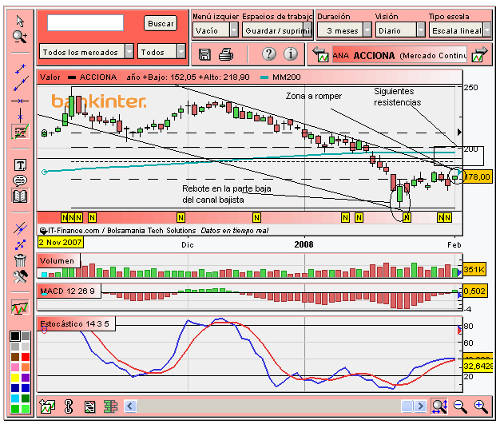Click the 'Valor' chart header label
Screen dimensions: 504x424
(x=50, y=77)
